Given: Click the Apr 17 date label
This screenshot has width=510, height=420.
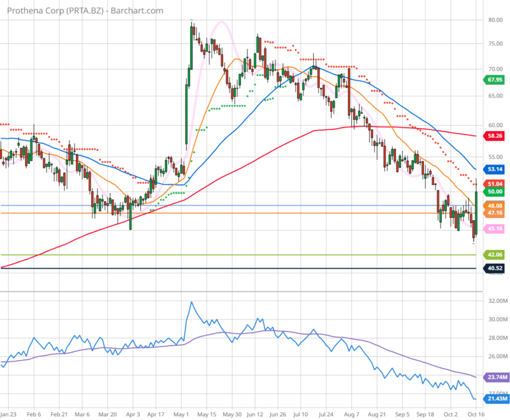Looking at the screenshot, I should point(156,414).
